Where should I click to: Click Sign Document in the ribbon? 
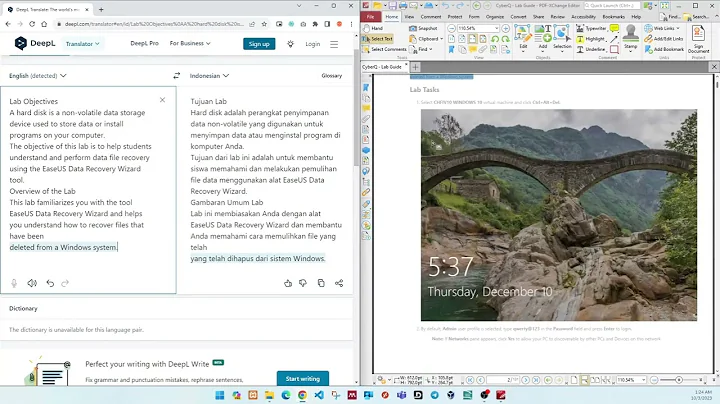[x=698, y=39]
